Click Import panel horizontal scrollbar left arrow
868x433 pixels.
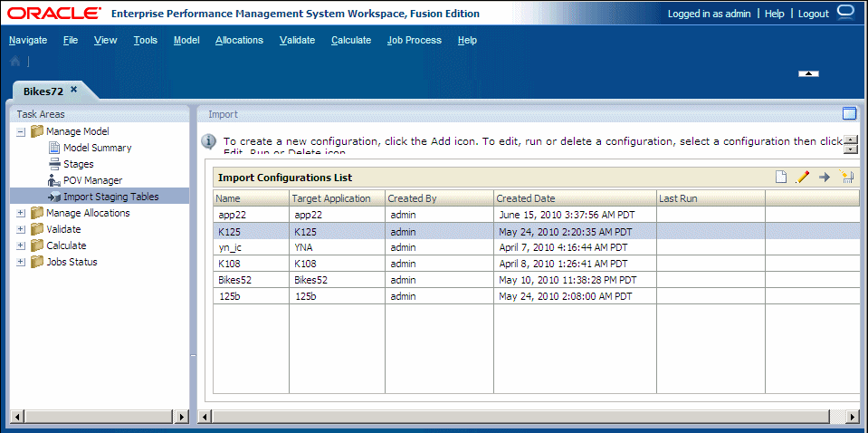[205, 417]
